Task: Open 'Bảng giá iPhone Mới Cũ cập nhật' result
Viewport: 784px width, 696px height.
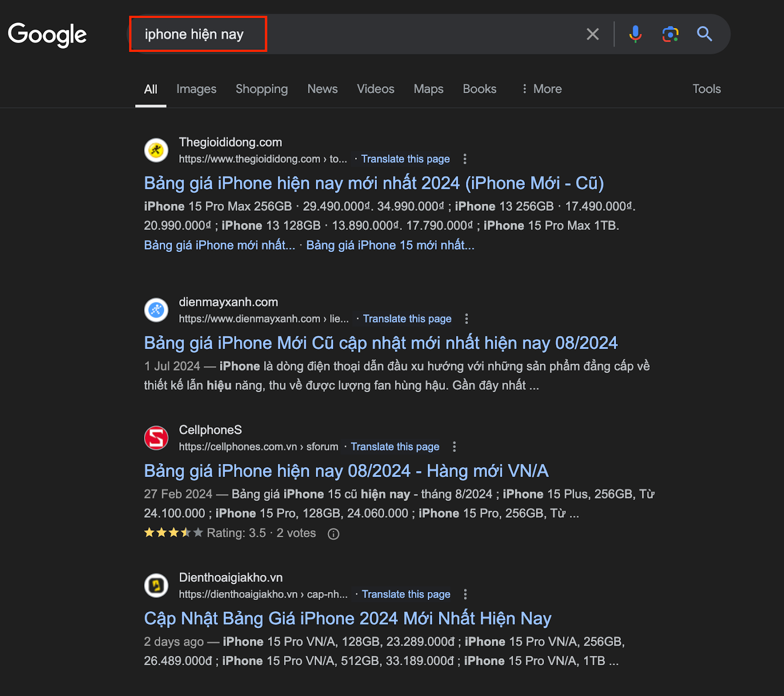Action: point(381,343)
